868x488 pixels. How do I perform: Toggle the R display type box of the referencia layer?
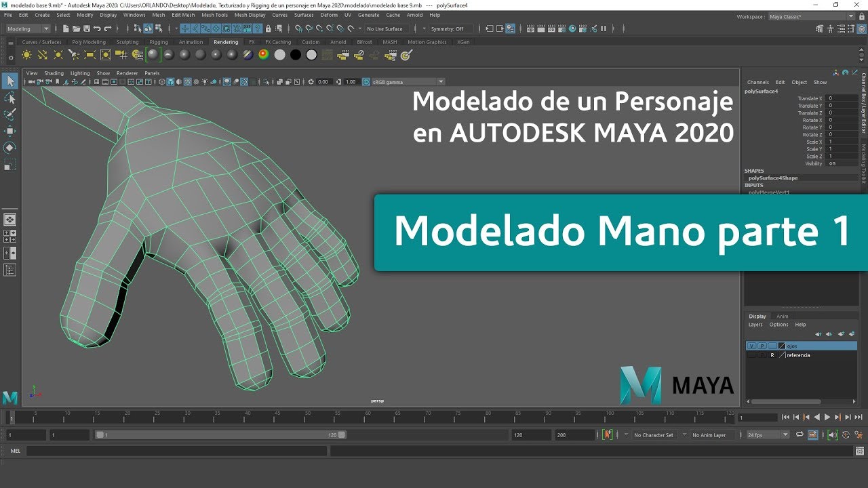pyautogui.click(x=772, y=355)
